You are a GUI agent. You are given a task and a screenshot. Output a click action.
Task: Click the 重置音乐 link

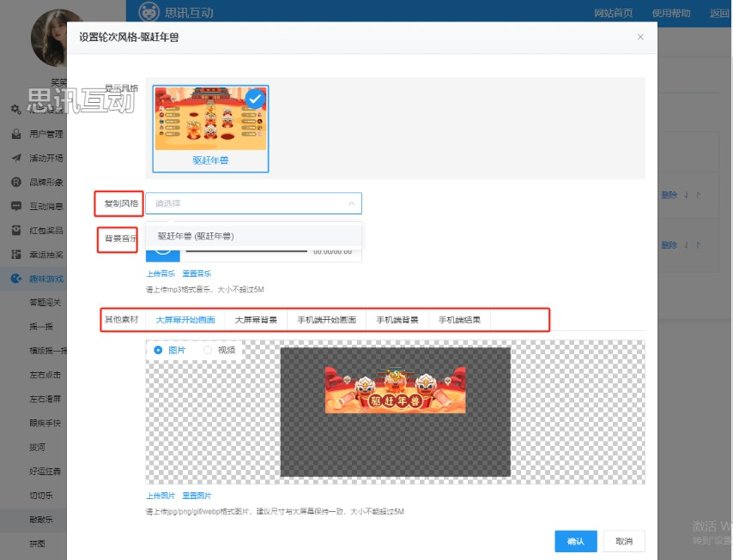point(197,274)
